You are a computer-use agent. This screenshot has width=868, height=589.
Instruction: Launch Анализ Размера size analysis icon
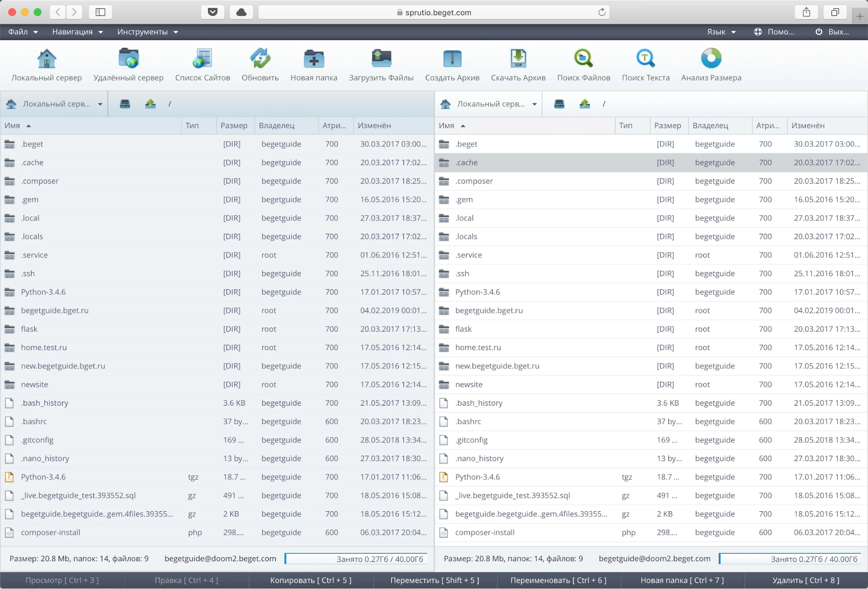tap(711, 59)
